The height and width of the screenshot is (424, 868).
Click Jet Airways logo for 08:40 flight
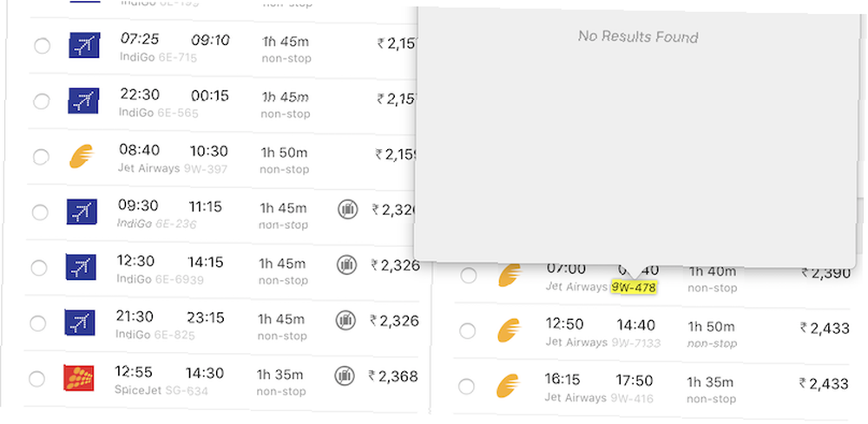[x=81, y=157]
